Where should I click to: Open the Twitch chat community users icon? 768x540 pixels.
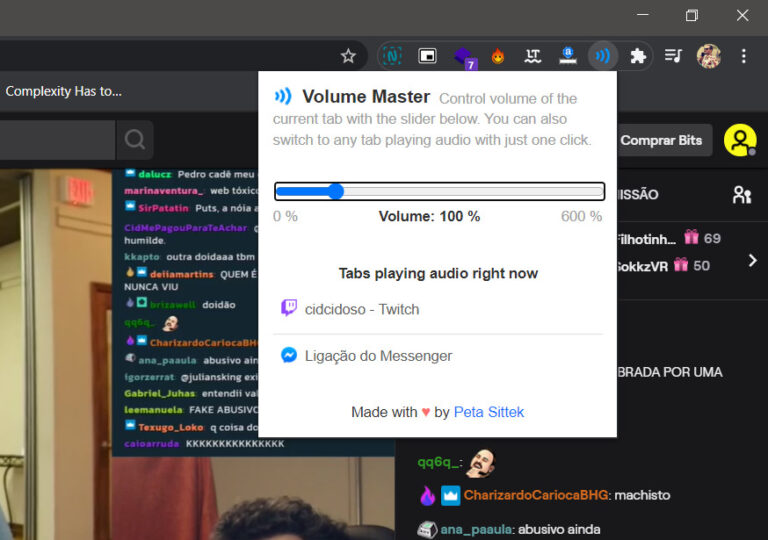point(742,195)
